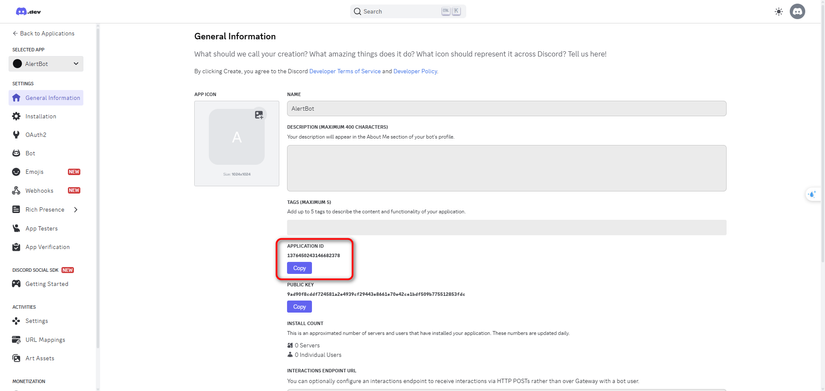The height and width of the screenshot is (391, 825).
Task: Copy the Public Key
Action: coord(299,307)
